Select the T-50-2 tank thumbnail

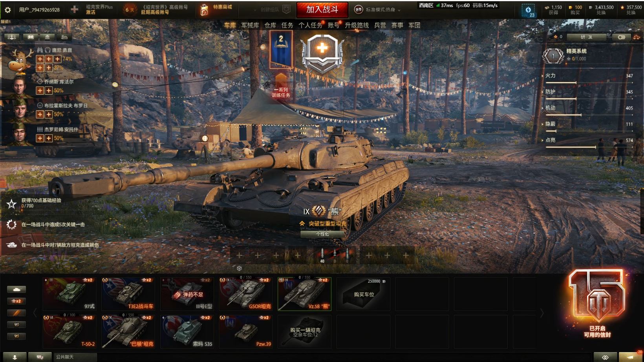click(70, 332)
